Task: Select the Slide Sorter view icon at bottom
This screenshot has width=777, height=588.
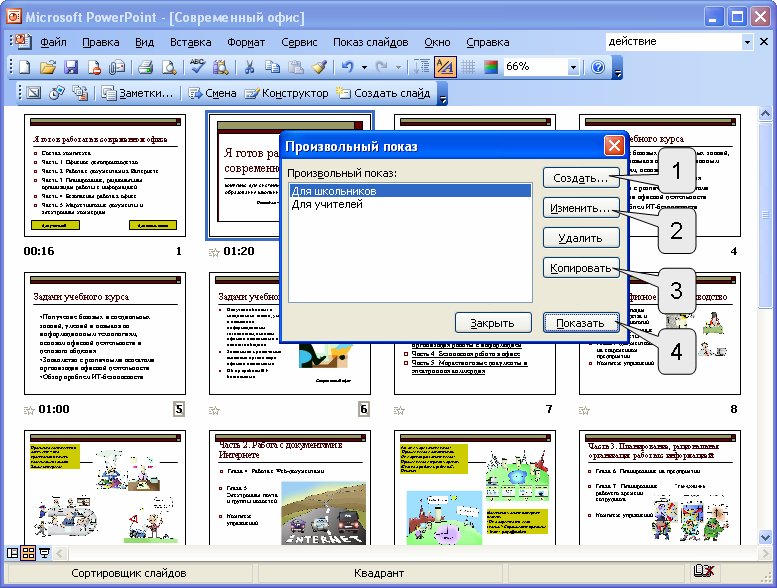Action: [28, 552]
